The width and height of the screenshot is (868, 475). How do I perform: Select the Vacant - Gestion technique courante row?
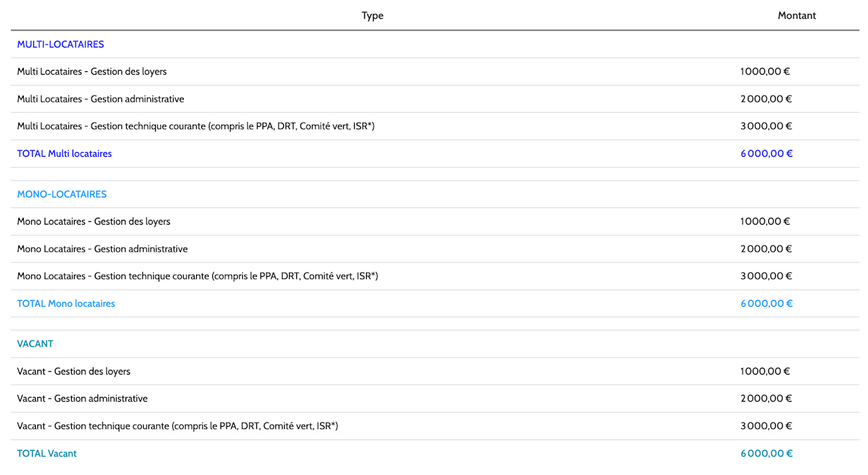pos(435,426)
